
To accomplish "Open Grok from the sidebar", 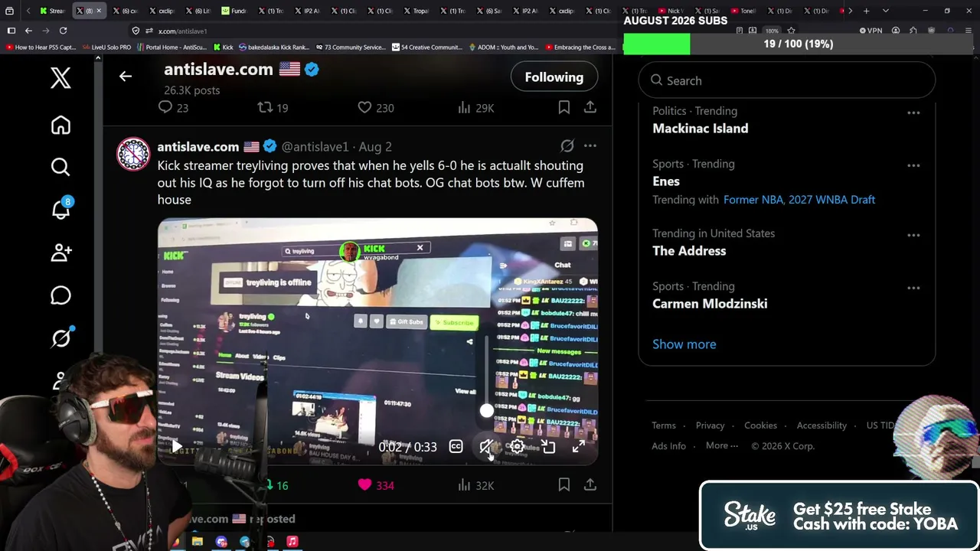I will pos(60,337).
